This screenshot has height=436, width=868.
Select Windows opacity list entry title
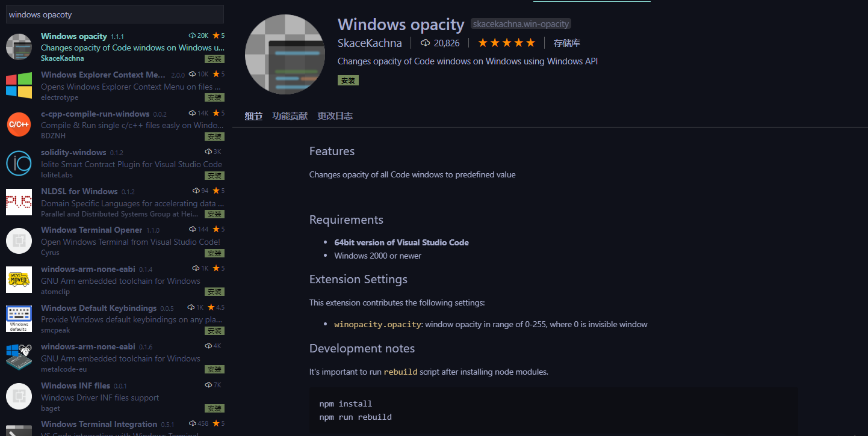74,36
